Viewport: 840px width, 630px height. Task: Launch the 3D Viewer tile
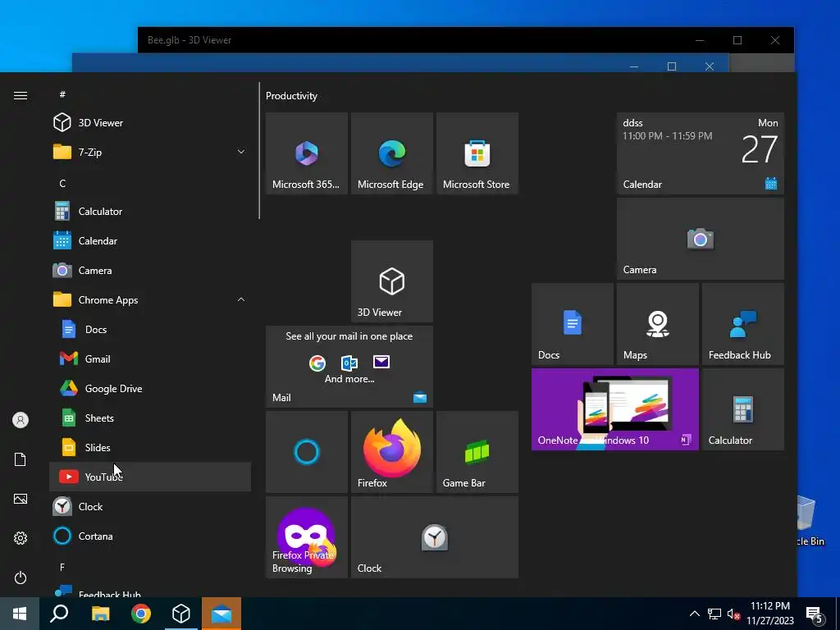tap(391, 281)
